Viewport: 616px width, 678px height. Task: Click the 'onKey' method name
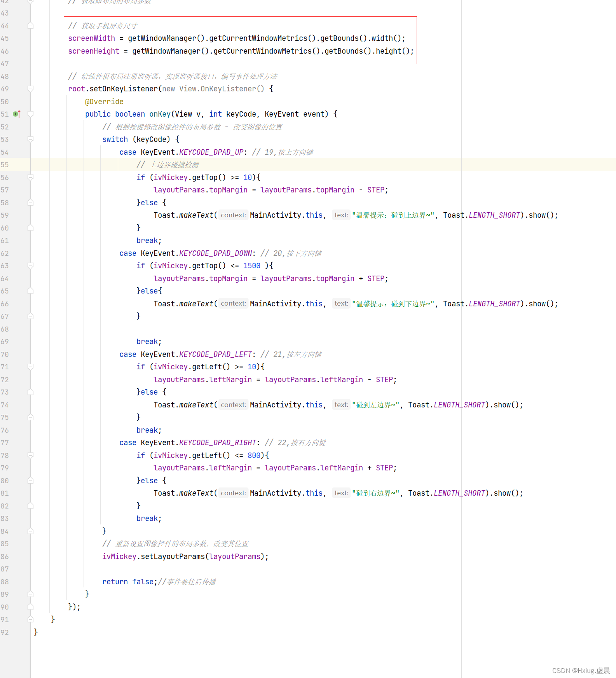160,114
